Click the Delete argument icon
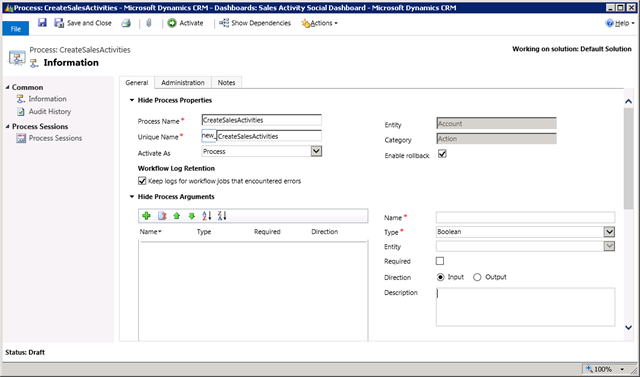This screenshot has width=640, height=377. (x=162, y=216)
